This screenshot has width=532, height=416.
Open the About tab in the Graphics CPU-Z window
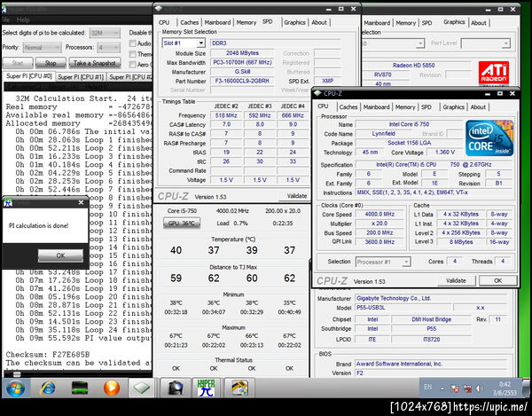pos(479,23)
